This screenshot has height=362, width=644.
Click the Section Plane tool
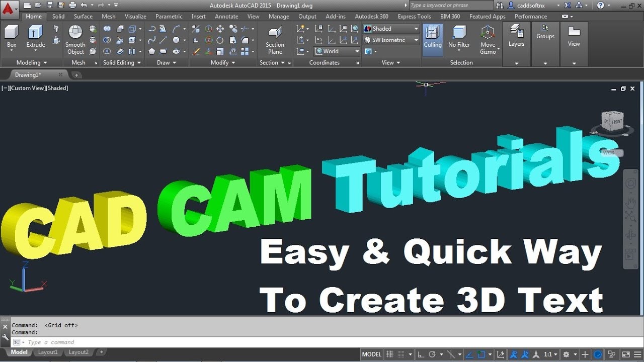click(275, 40)
